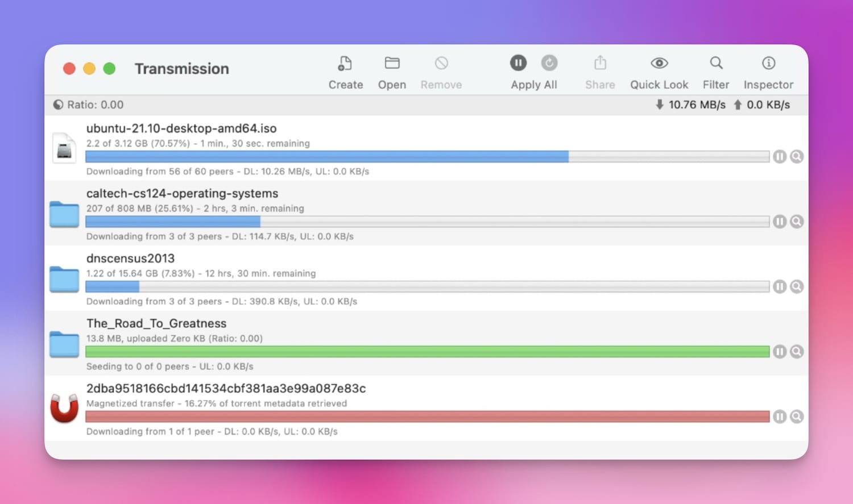Image resolution: width=853 pixels, height=504 pixels.
Task: Click 'Downloading from 1 of 1 peer' line
Action: [212, 431]
